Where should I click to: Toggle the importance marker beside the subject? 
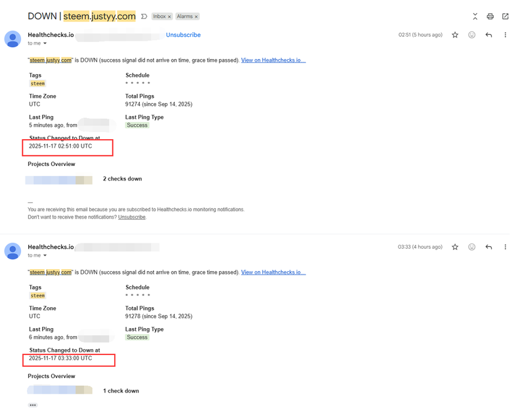[144, 16]
